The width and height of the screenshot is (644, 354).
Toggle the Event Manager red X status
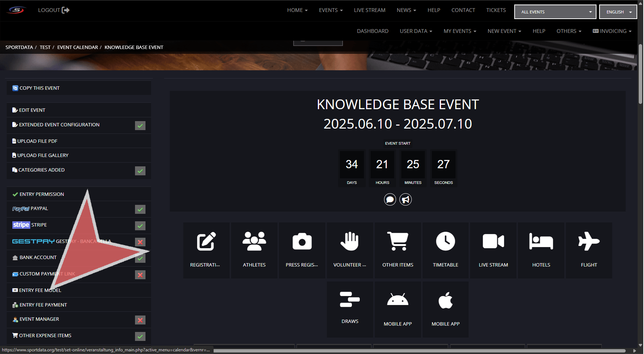click(x=140, y=320)
